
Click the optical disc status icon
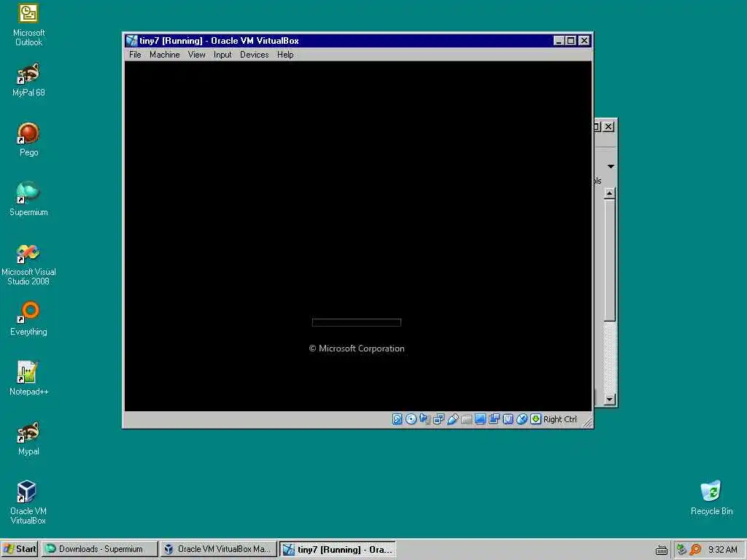[411, 419]
